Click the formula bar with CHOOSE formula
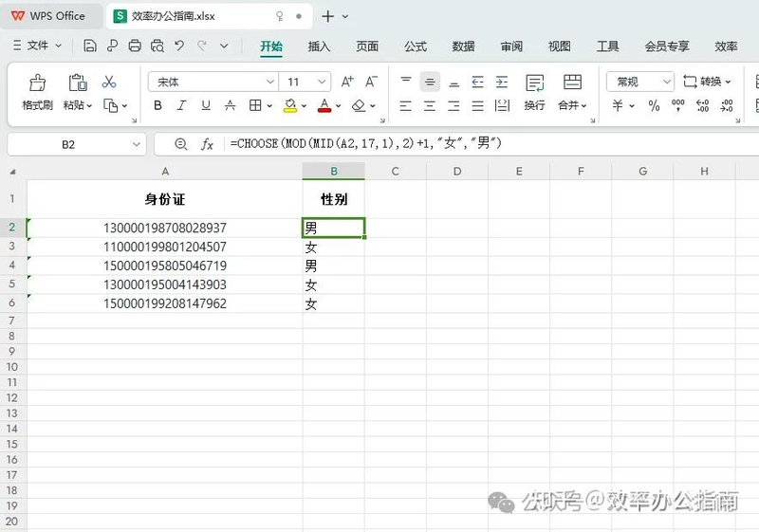Image resolution: width=759 pixels, height=532 pixels. (x=491, y=143)
